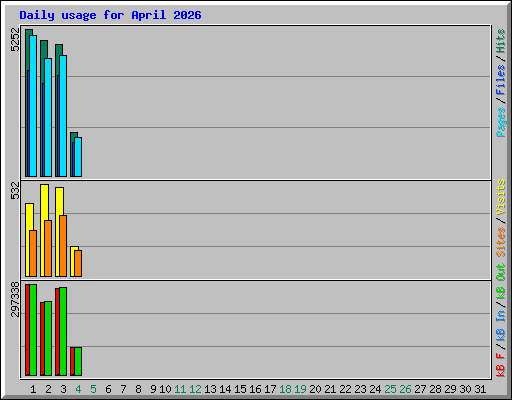
Task: Click the 5252 hits axis value
Action: tap(15, 40)
